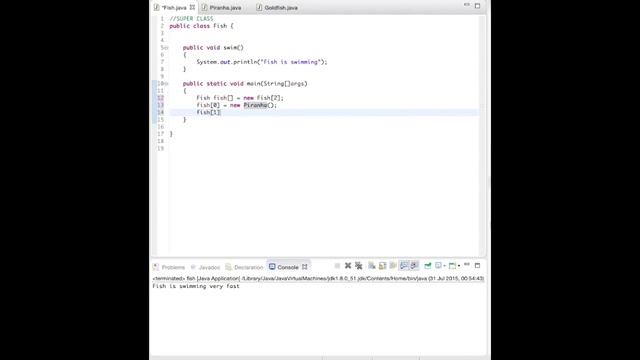
Task: Open the Goldfish.java tab
Action: point(281,8)
